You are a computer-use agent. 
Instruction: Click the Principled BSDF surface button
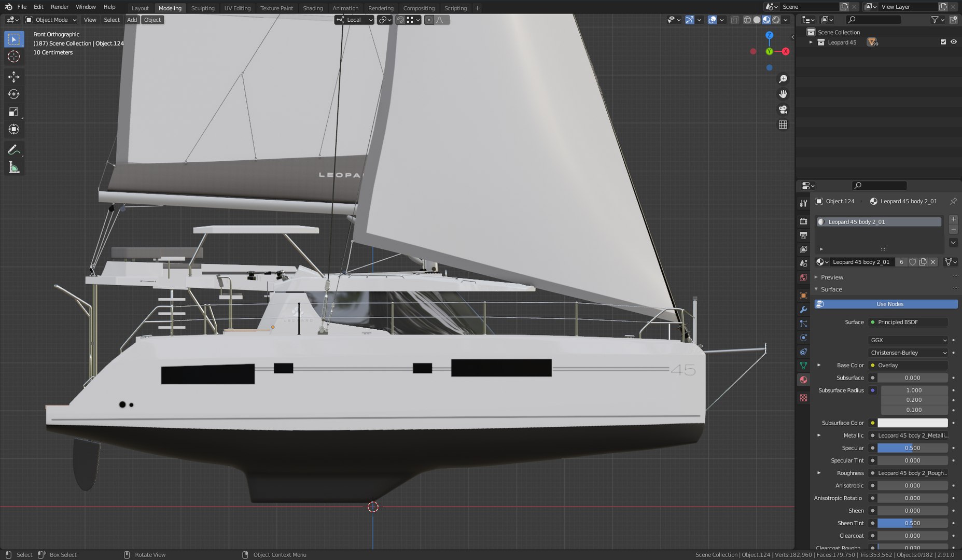pyautogui.click(x=908, y=322)
